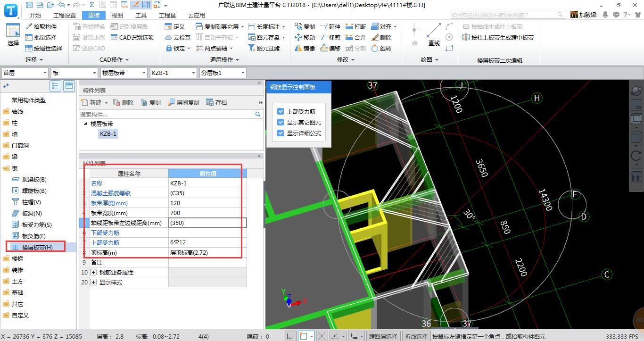The image size is (644, 341).
Task: Click the large 选择 select tool
Action: pyautogui.click(x=13, y=35)
